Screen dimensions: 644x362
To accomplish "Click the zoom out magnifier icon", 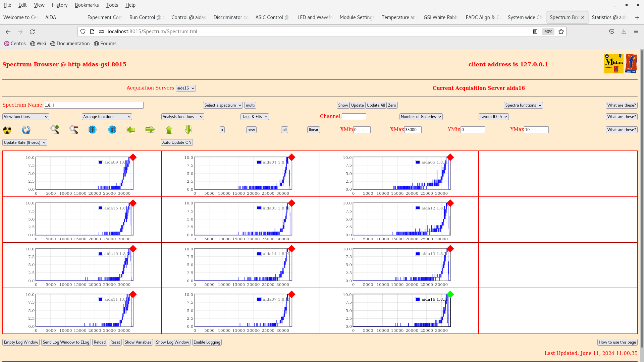I will (x=74, y=129).
